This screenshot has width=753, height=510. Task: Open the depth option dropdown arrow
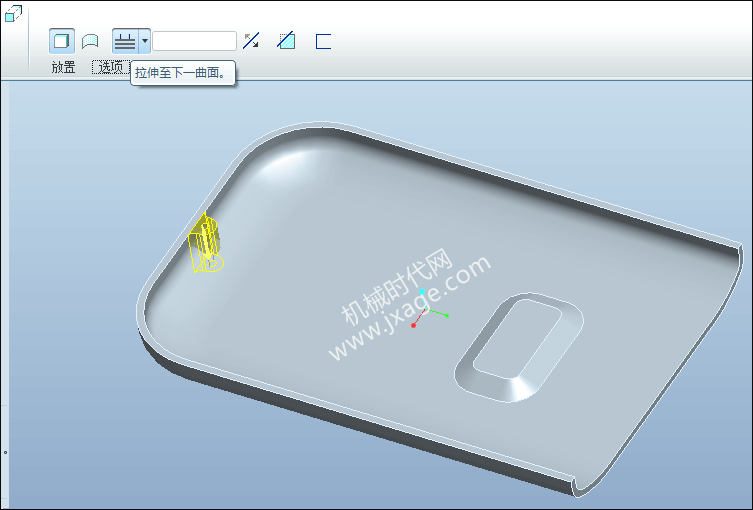[x=145, y=41]
